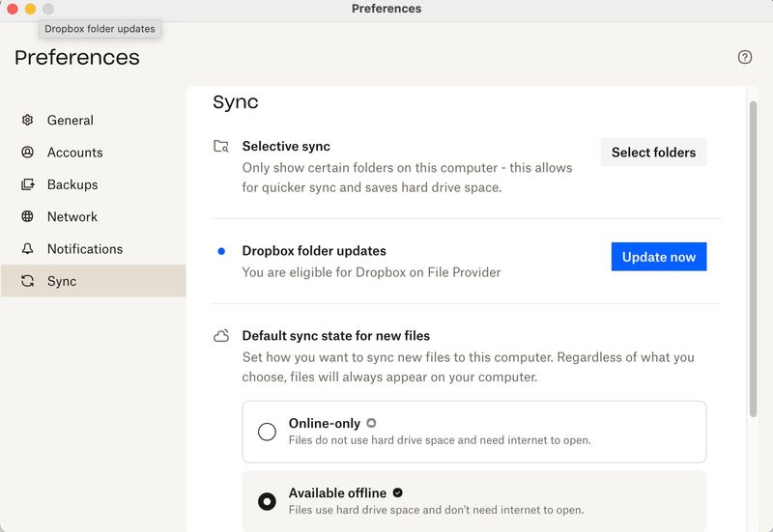The width and height of the screenshot is (773, 532).
Task: Select the Available offline radio button
Action: (267, 501)
